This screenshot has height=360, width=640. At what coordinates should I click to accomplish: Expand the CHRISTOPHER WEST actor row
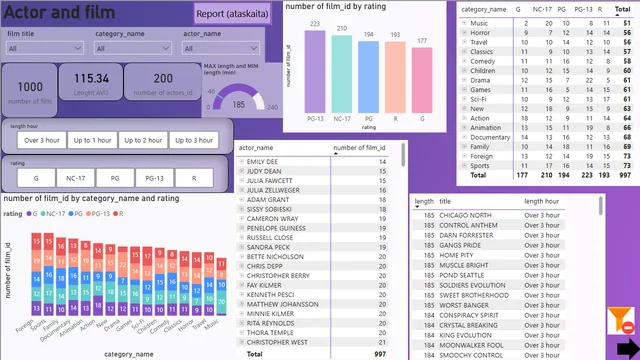[x=242, y=342]
